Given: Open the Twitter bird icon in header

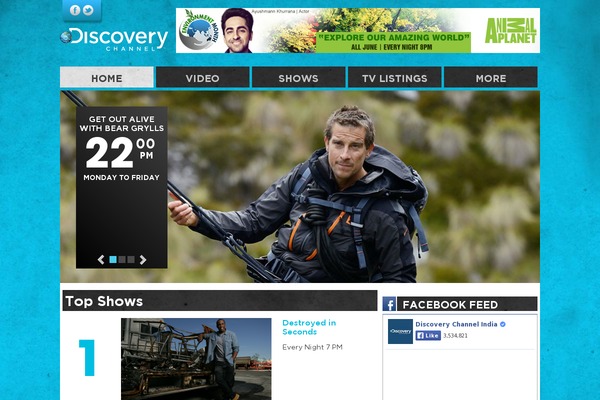Looking at the screenshot, I should click(x=88, y=10).
